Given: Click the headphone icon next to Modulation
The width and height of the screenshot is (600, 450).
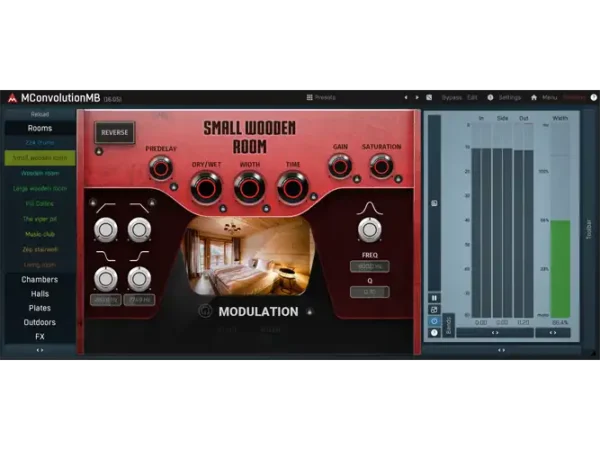Looking at the screenshot, I should (205, 311).
